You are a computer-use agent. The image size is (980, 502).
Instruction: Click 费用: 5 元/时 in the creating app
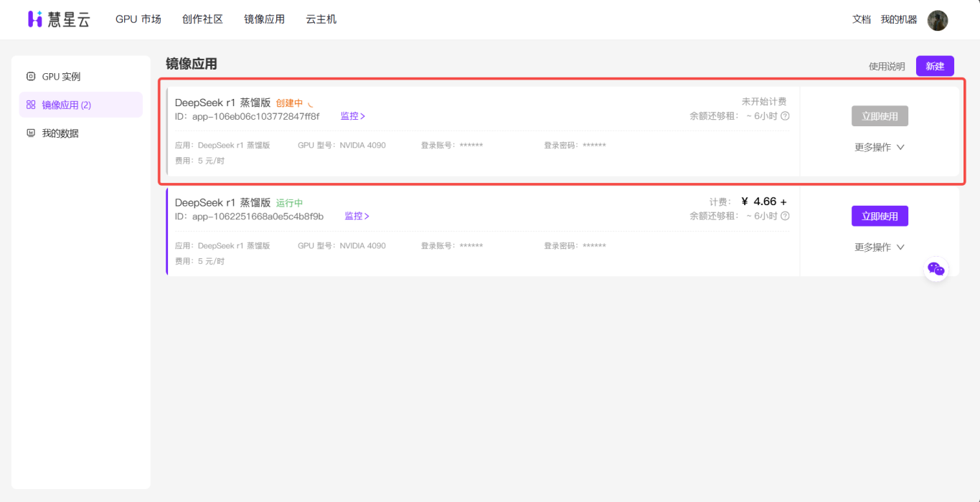(x=199, y=161)
